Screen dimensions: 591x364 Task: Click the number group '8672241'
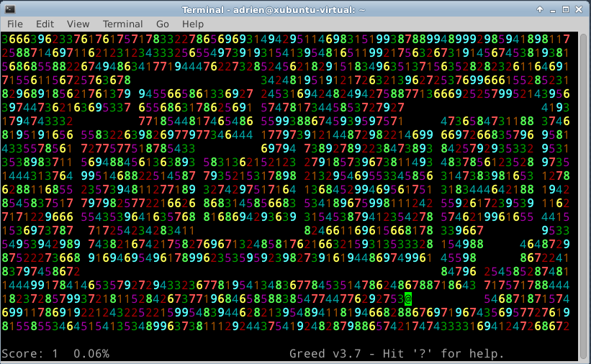point(545,258)
